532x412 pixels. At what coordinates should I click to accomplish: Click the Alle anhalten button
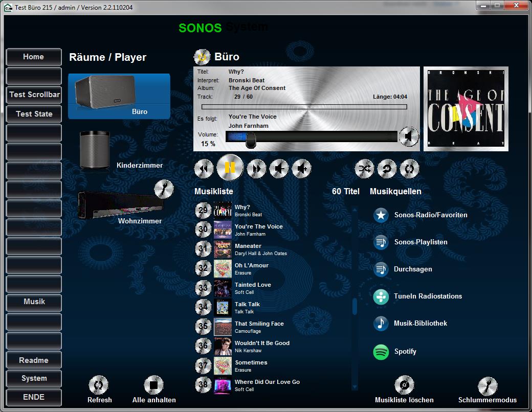tap(153, 385)
